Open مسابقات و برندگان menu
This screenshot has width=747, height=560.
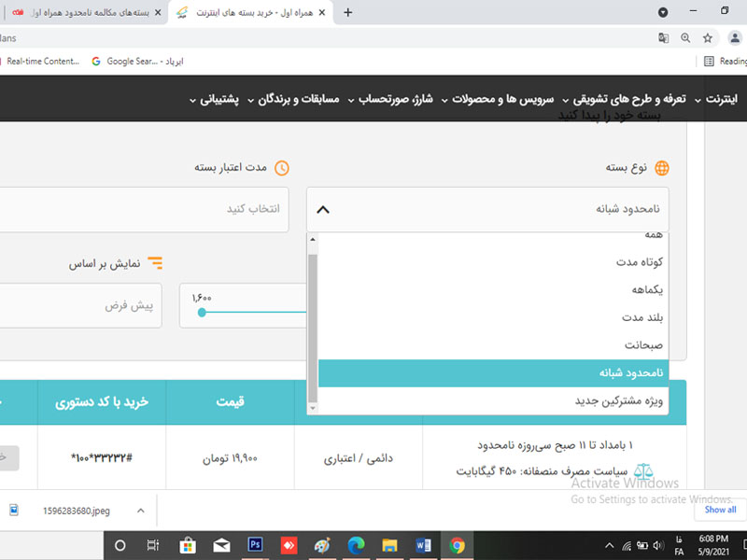coord(293,99)
